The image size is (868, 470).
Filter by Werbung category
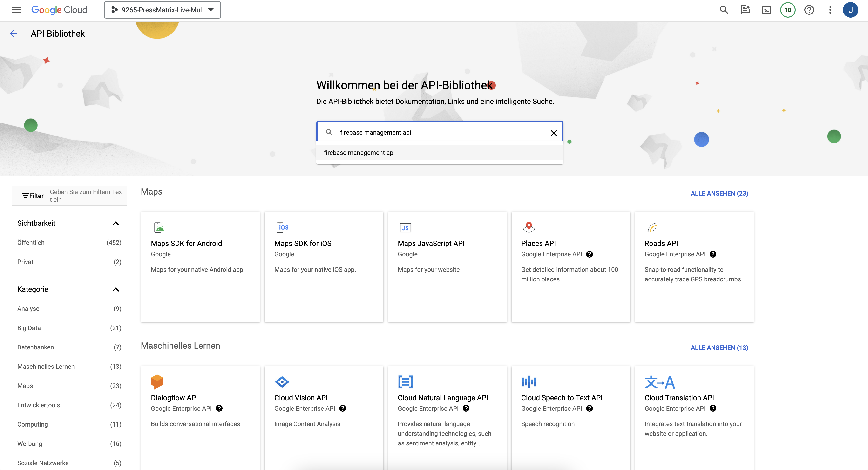tap(69, 444)
